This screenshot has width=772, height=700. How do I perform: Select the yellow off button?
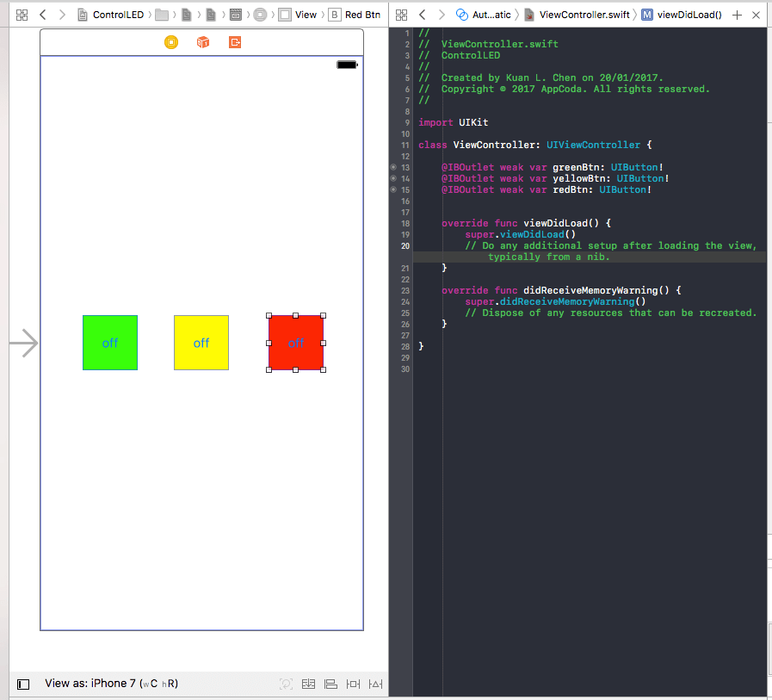point(201,343)
